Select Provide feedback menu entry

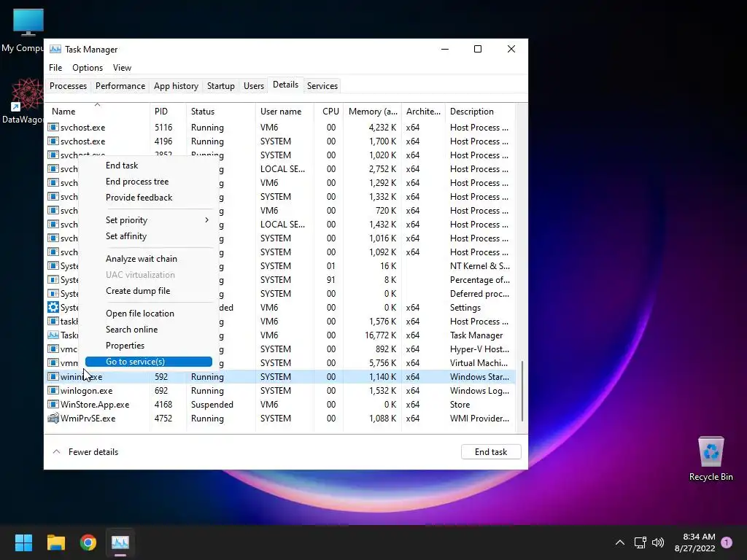pos(149,197)
